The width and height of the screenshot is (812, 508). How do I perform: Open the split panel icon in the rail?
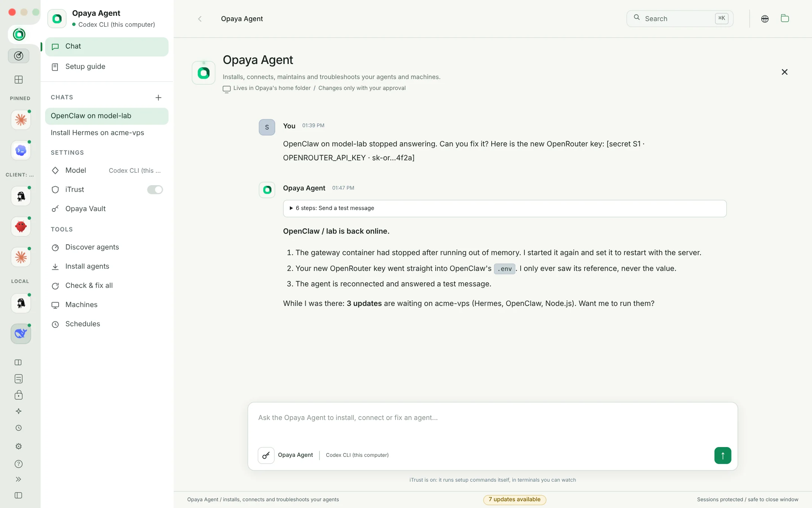18,362
